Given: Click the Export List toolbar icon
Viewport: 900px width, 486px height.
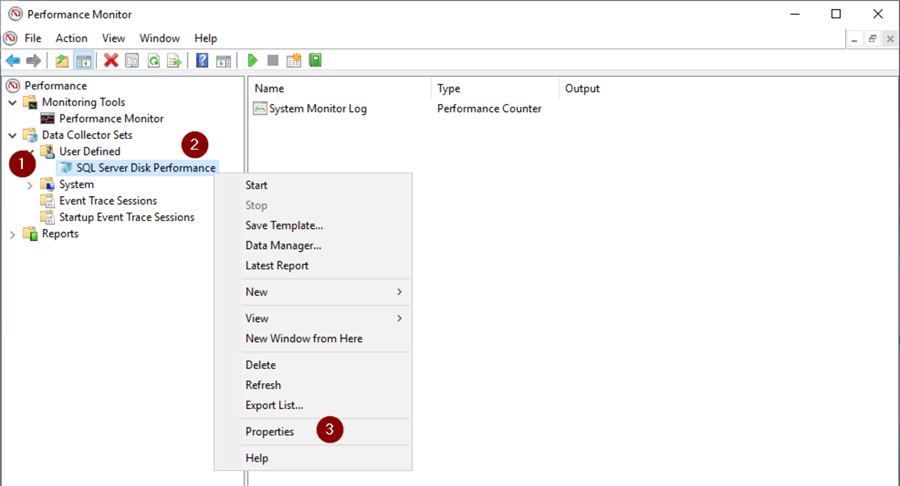Looking at the screenshot, I should 174,60.
